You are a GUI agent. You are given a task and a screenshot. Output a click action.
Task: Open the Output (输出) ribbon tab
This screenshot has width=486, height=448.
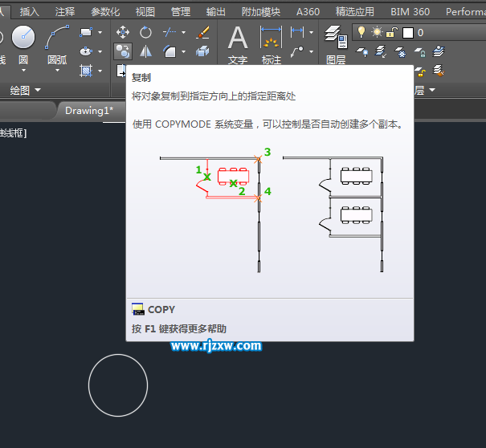tap(216, 12)
